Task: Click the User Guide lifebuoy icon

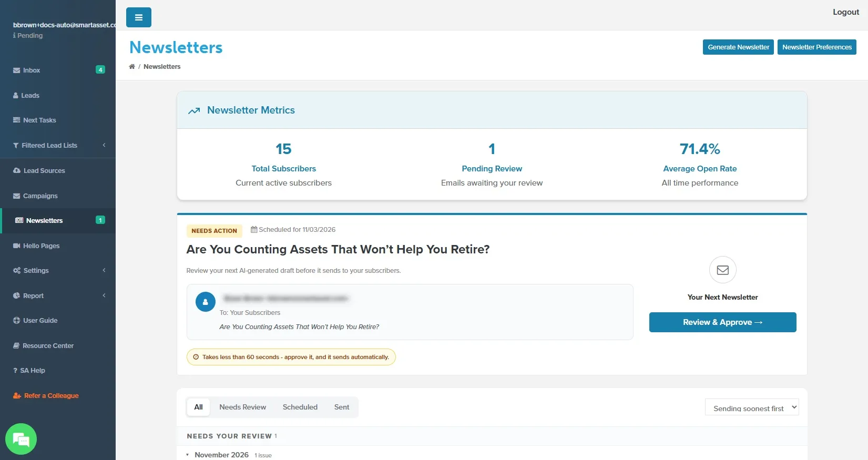Action: pyautogui.click(x=16, y=321)
